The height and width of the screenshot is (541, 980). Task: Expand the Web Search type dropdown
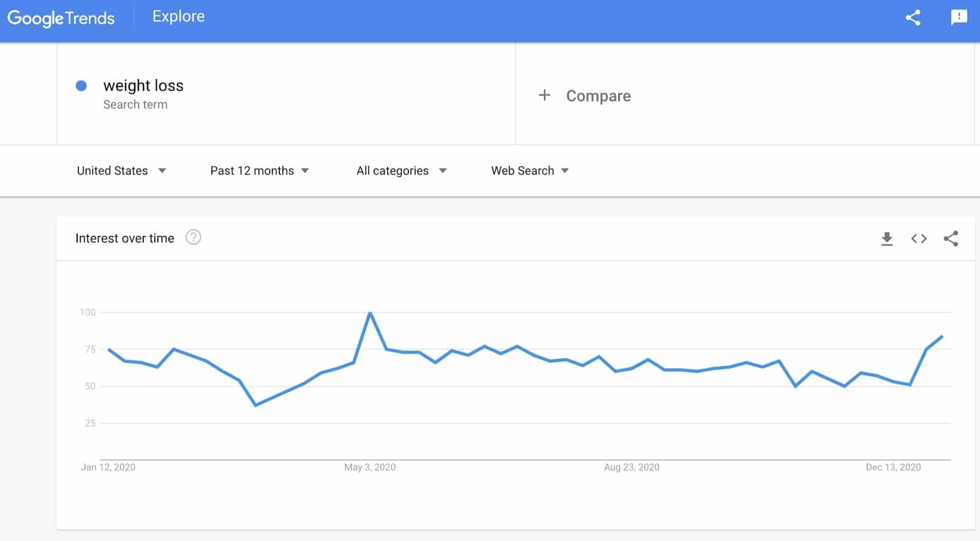[x=530, y=170]
